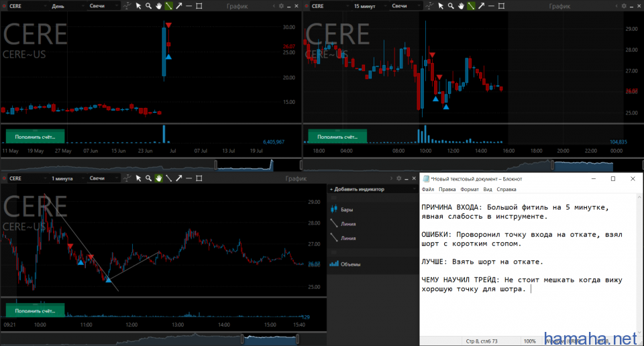
Task: Toggle the red link dot in the daily chart
Action: tap(4, 6)
